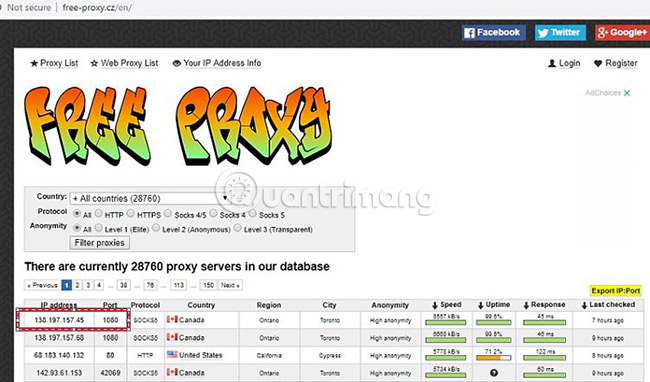Click the Export IP:Port button
650x382 pixels.
click(616, 291)
